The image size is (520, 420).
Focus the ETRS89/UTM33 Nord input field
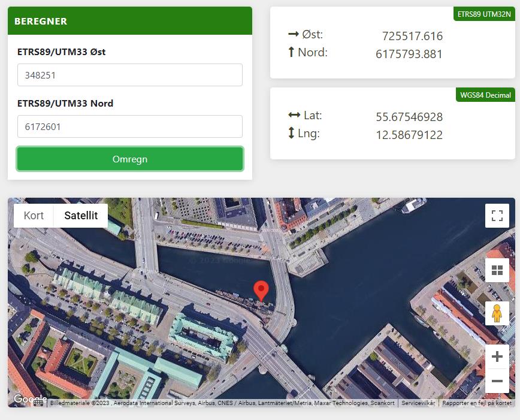coord(130,126)
